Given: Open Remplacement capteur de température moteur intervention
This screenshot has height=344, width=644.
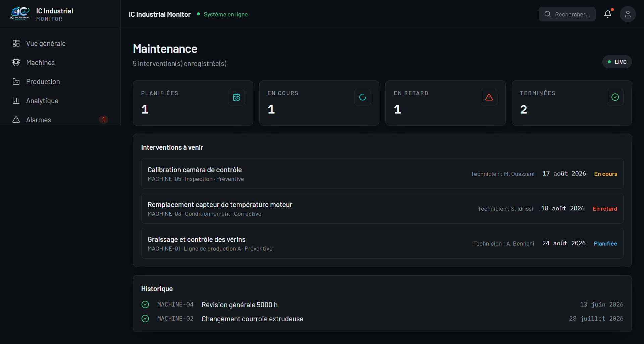Looking at the screenshot, I should point(382,208).
